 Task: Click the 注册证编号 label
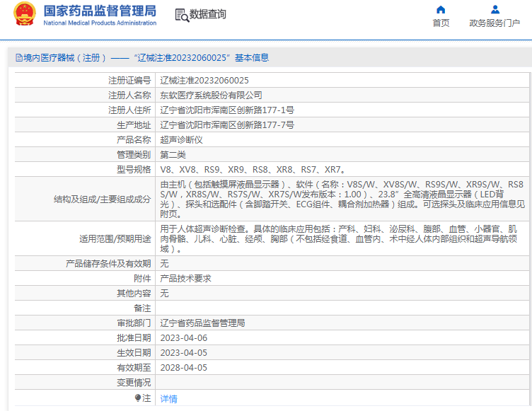[x=129, y=81]
